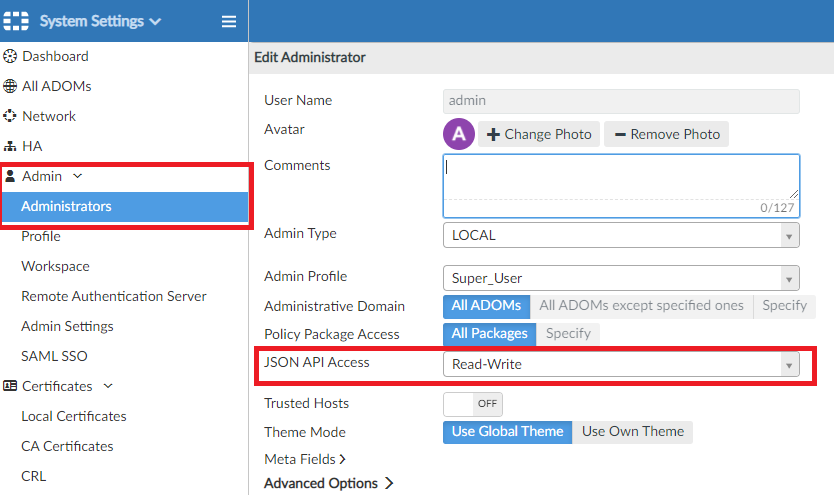Click the purple avatar circle icon
834x495 pixels.
pos(458,134)
